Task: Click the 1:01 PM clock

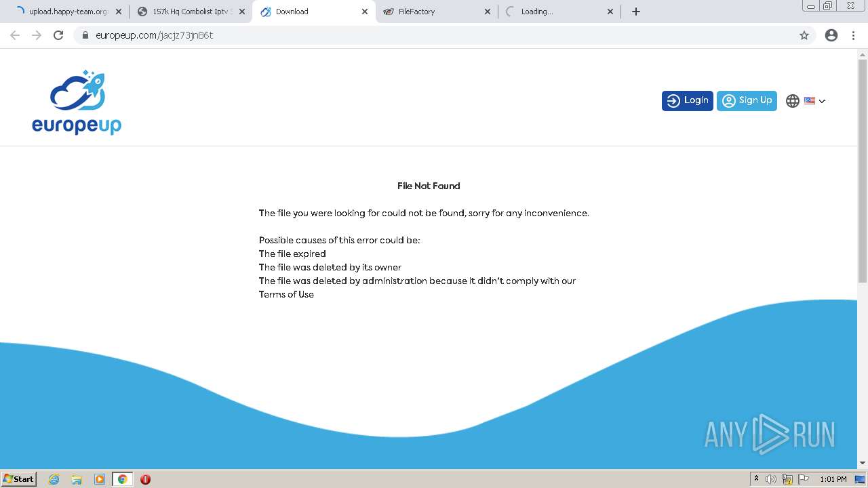Action: click(833, 479)
